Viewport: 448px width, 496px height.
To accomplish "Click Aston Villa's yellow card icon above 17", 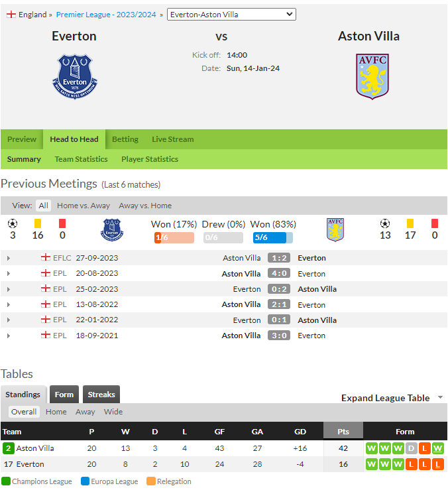I will tap(410, 223).
